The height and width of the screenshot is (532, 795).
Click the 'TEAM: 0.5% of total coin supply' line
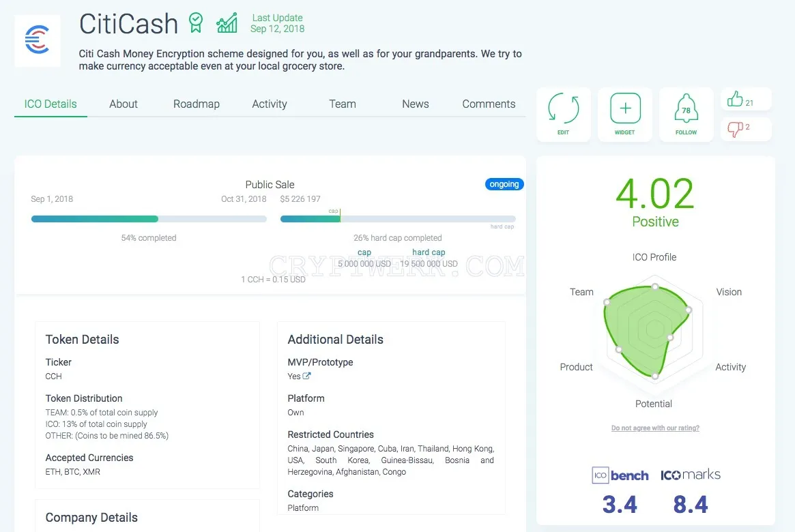[x=102, y=413]
